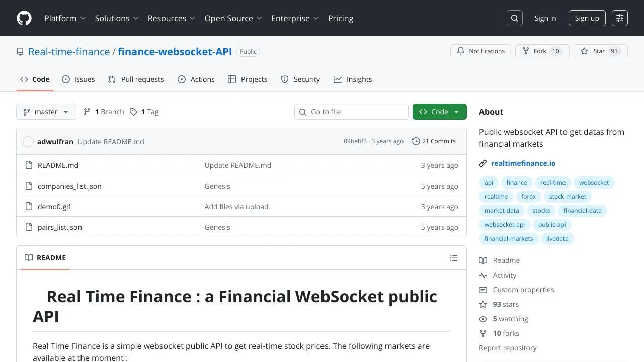Viewport: 644px width, 362px height.
Task: Click the forex topic tag
Action: 529,197
